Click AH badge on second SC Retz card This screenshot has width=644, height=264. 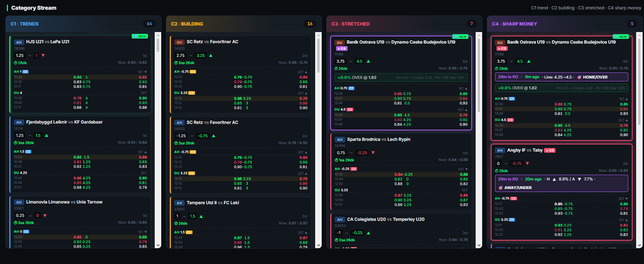179,123
